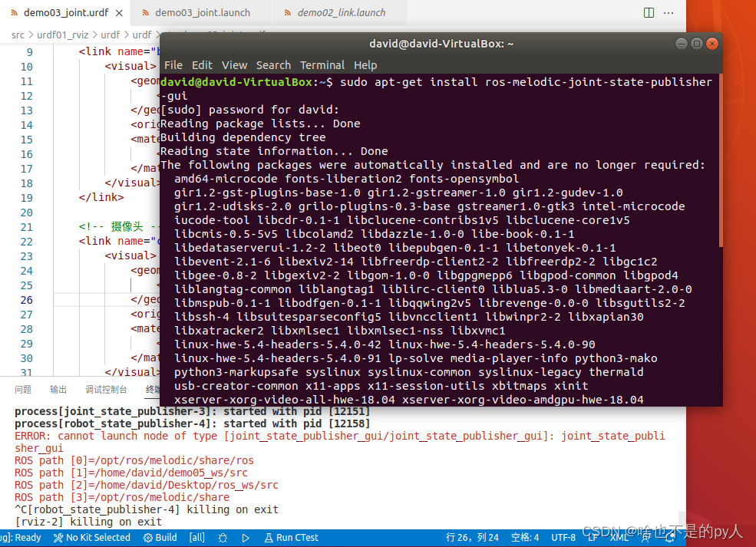
Task: Switch to the 问题 panel tab
Action: coord(23,390)
